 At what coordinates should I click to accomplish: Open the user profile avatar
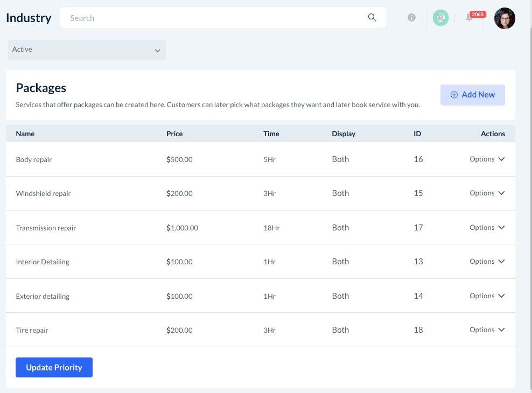pyautogui.click(x=505, y=18)
